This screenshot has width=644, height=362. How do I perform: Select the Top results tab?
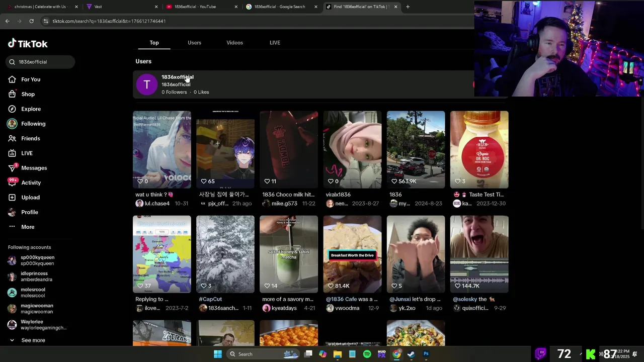coord(154,43)
